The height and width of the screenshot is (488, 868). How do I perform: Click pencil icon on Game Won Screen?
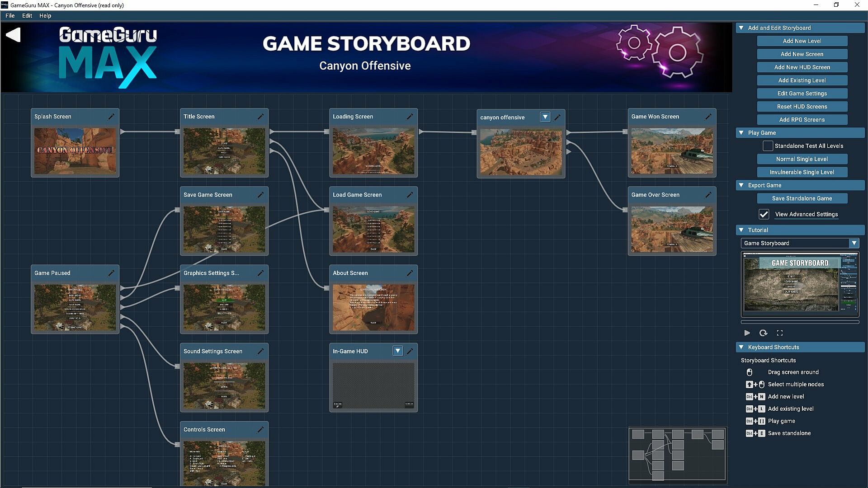click(x=708, y=117)
